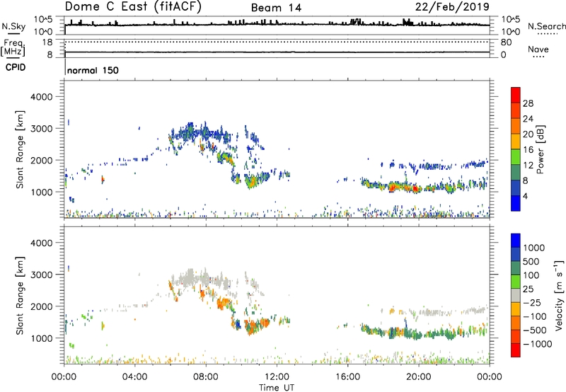566x392 pixels.
Task: Click the blue bottom of power colorbar
Action: [516, 203]
